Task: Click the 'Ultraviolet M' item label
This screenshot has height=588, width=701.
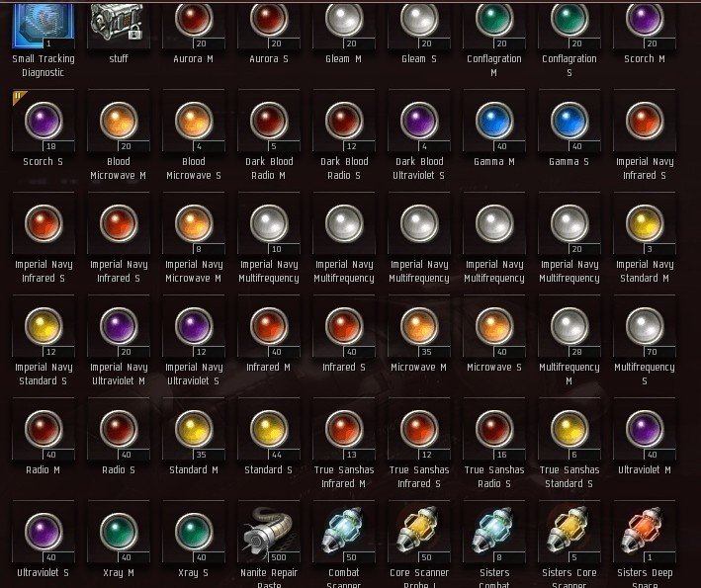Action: (x=645, y=470)
